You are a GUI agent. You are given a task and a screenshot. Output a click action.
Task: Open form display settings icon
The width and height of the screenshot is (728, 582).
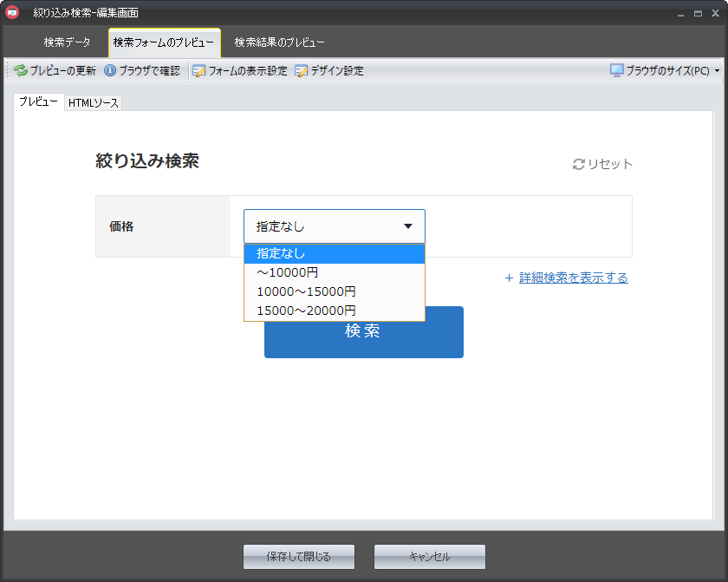tap(199, 71)
